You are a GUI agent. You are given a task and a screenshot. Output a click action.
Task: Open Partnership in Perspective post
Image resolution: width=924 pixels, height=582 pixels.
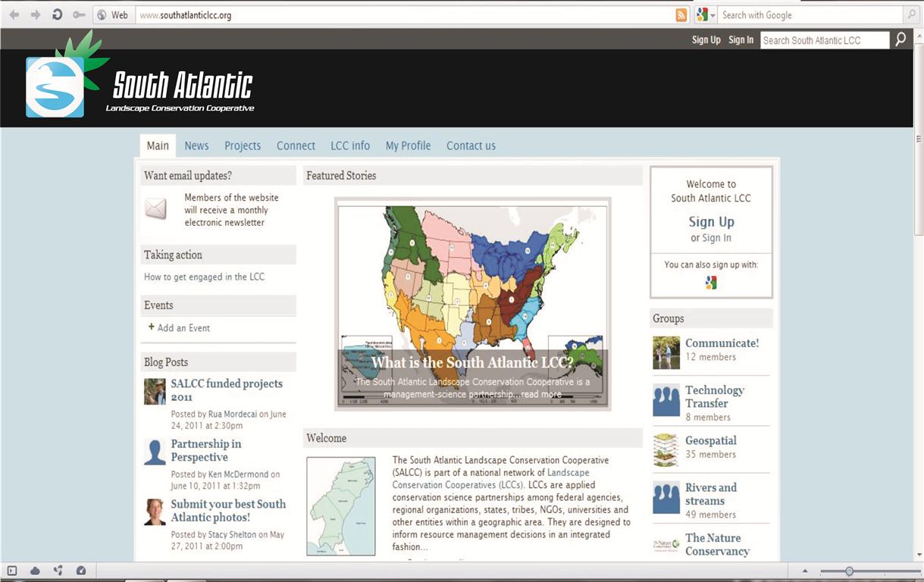coord(206,450)
